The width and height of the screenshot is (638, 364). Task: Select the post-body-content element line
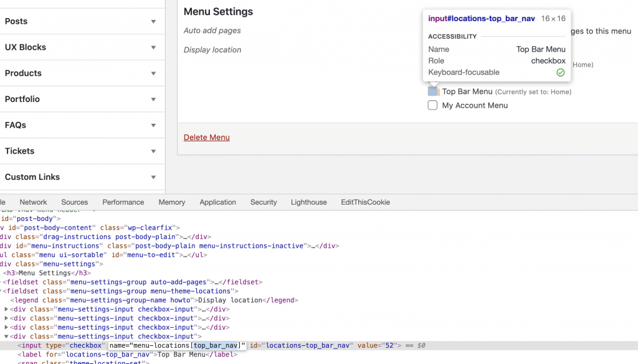90,228
